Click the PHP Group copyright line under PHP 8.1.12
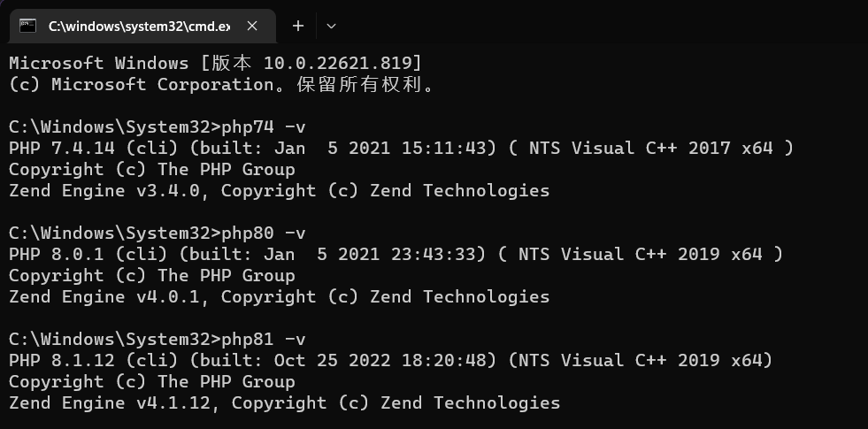This screenshot has width=868, height=429. coord(152,382)
